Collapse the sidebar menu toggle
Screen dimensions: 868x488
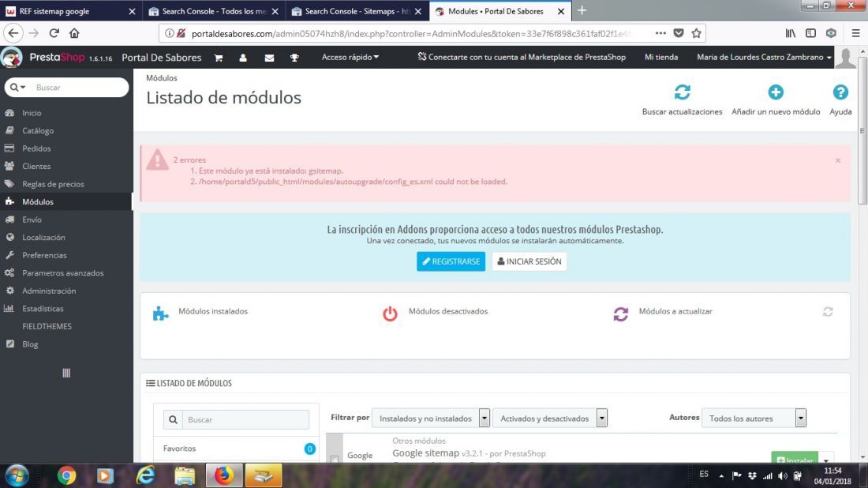click(x=66, y=373)
